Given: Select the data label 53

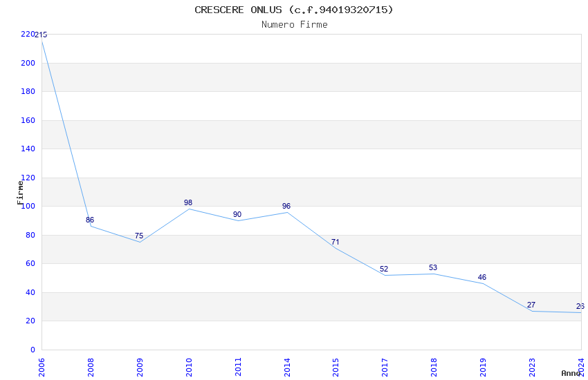Looking at the screenshot, I should point(433,267).
